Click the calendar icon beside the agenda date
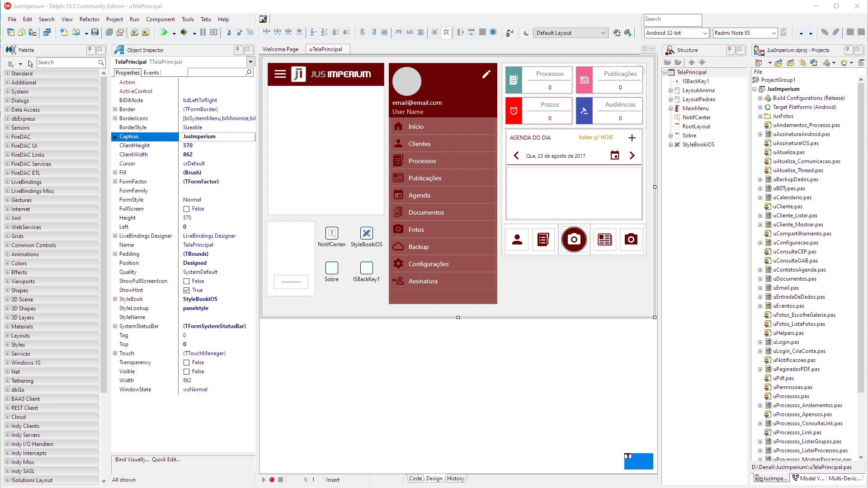Viewport: 868px width, 488px height. [615, 155]
